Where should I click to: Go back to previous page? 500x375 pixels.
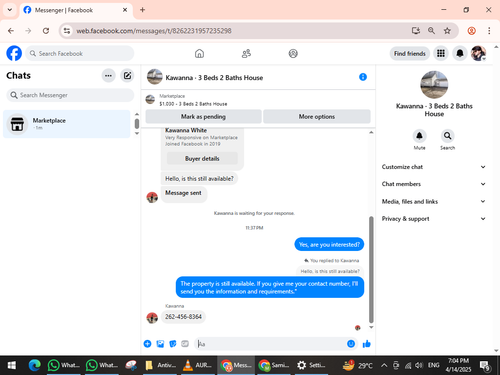tap(11, 31)
